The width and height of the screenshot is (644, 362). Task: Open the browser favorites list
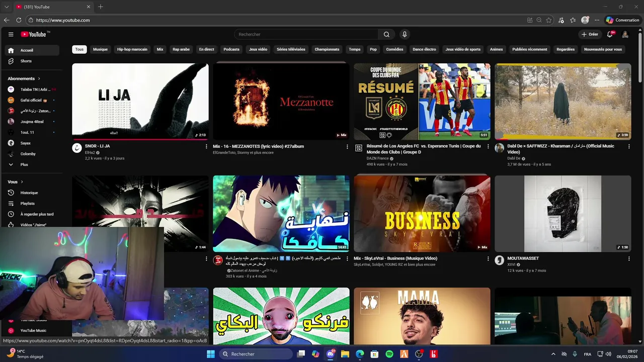tap(573, 20)
